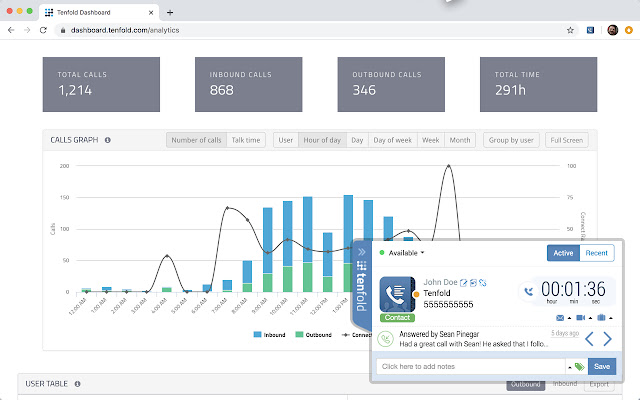Image resolution: width=640 pixels, height=400 pixels.
Task: Select the Recent tab in widget
Action: pyautogui.click(x=598, y=253)
